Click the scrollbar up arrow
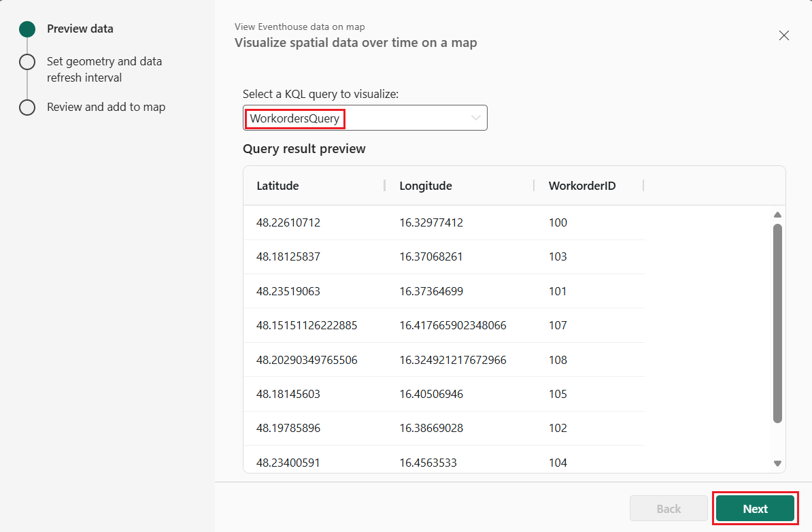Image resolution: width=812 pixels, height=532 pixels. (x=777, y=214)
